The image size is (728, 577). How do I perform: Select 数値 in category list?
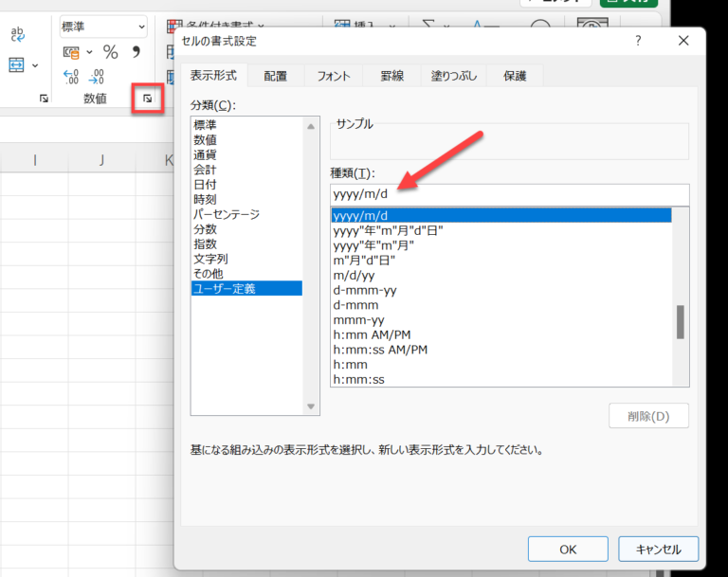tap(246, 139)
